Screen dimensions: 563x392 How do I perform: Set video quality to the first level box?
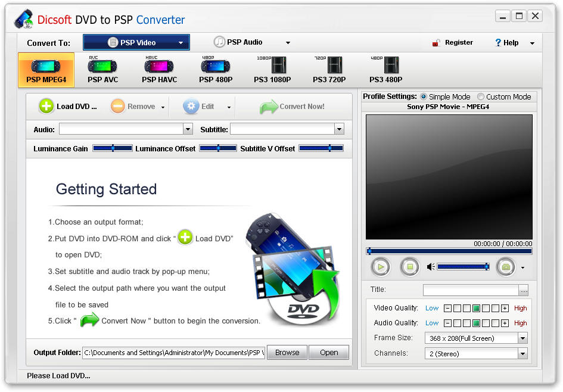click(457, 308)
